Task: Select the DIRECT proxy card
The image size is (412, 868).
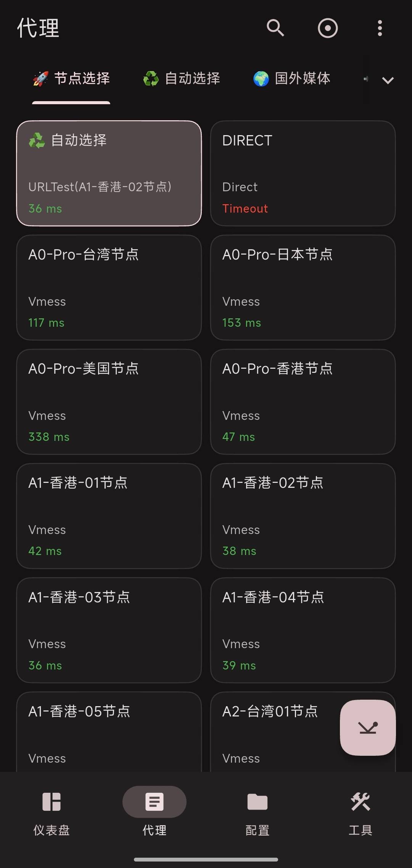Action: (x=303, y=173)
